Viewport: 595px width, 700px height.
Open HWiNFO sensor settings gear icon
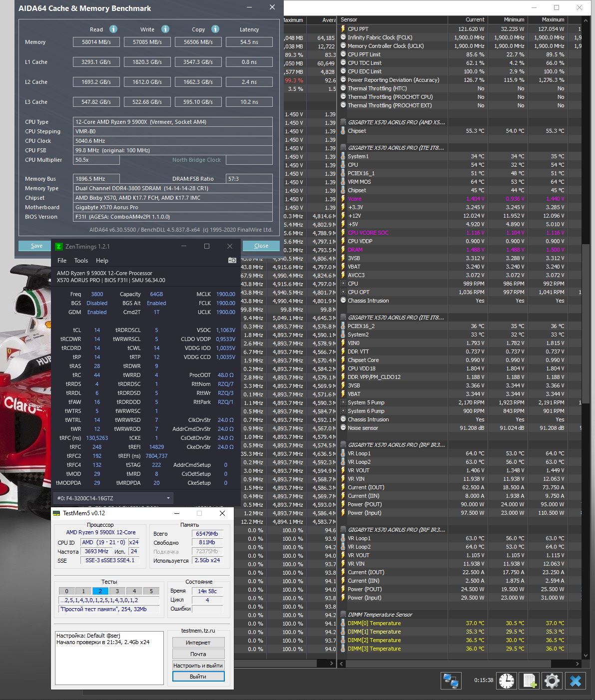tap(552, 681)
